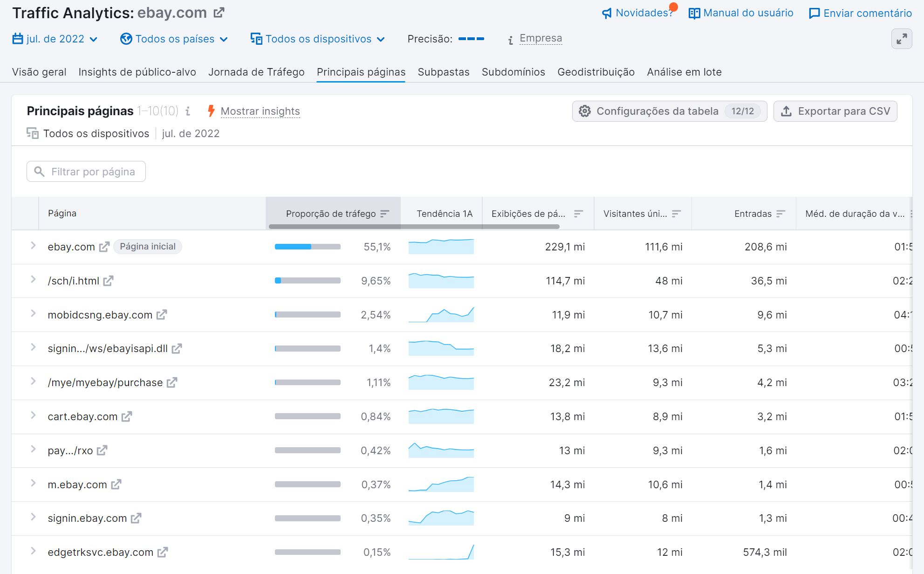Open external link for pay.../rxo
The image size is (924, 574).
102,450
